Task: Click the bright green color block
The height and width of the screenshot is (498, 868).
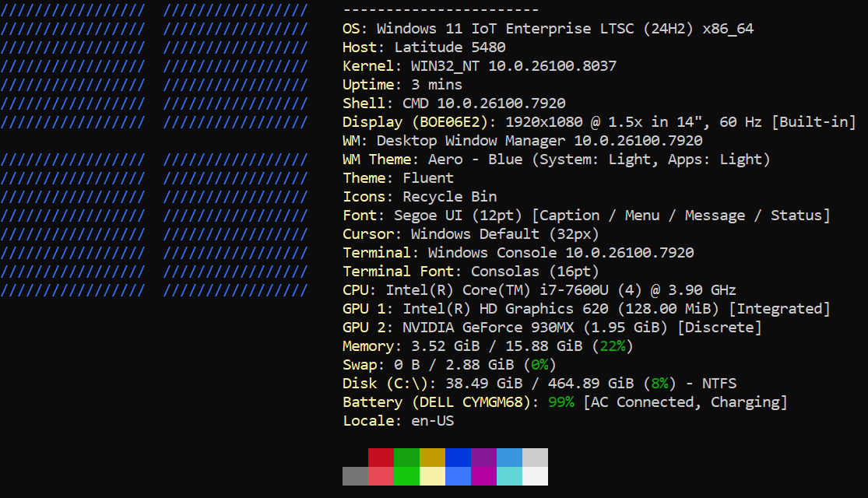Action: coord(407,476)
